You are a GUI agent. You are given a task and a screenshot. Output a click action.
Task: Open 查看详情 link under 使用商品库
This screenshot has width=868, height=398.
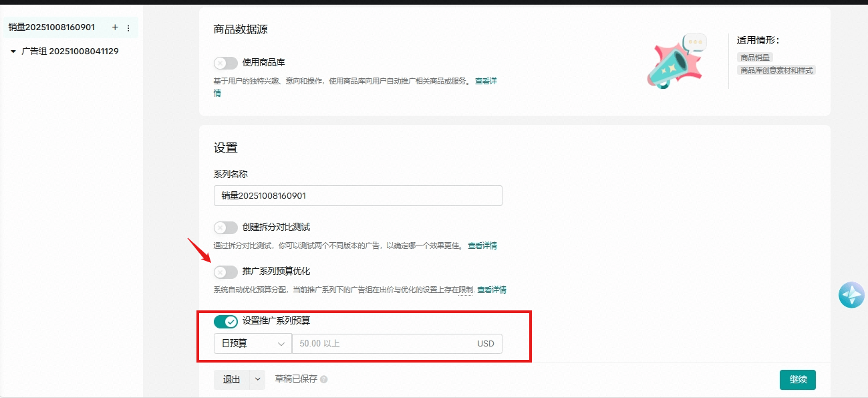(x=486, y=81)
